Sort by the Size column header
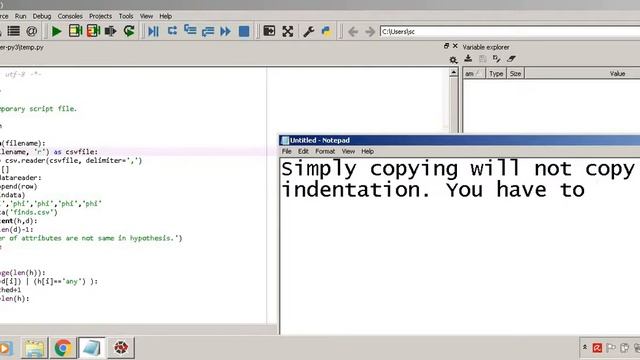 (x=516, y=73)
